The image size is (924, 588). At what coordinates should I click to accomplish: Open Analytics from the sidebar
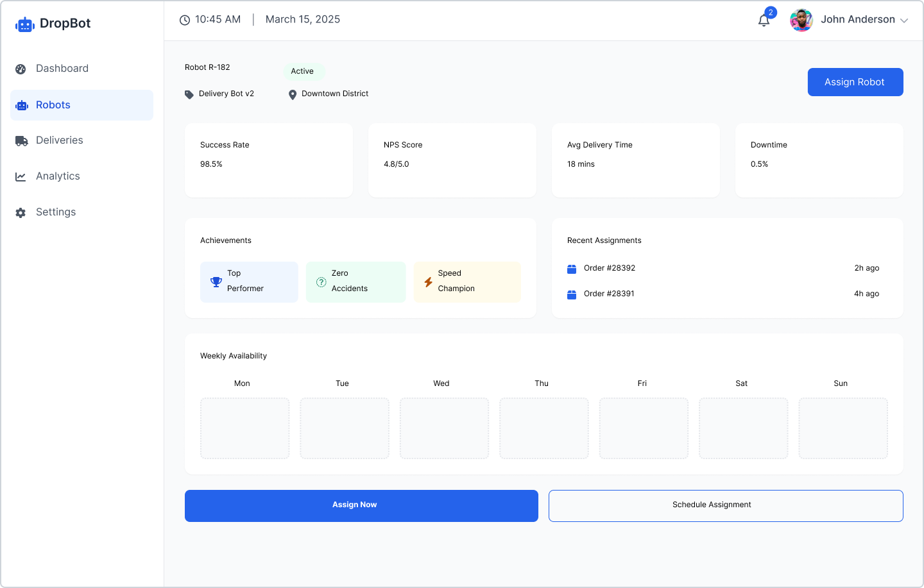coord(58,176)
